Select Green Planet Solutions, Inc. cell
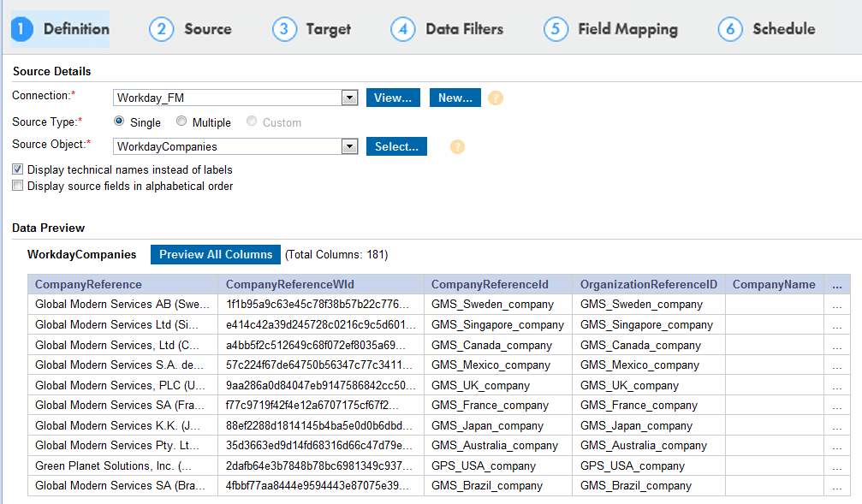The width and height of the screenshot is (862, 504). [x=123, y=465]
